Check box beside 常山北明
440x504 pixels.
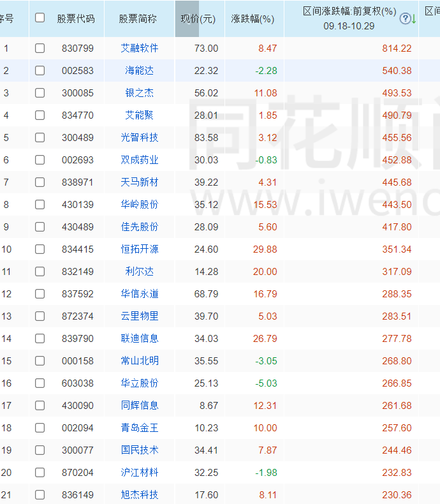[40, 361]
